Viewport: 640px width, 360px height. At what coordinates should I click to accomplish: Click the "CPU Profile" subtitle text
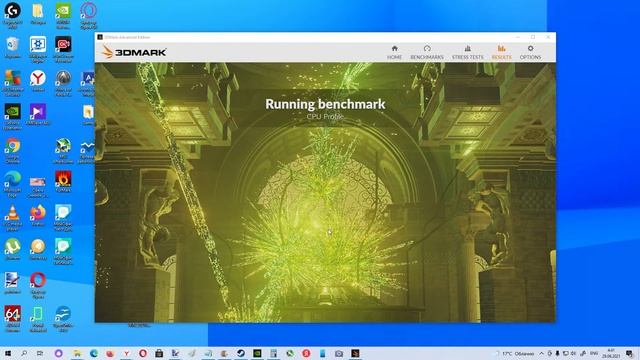tap(325, 117)
